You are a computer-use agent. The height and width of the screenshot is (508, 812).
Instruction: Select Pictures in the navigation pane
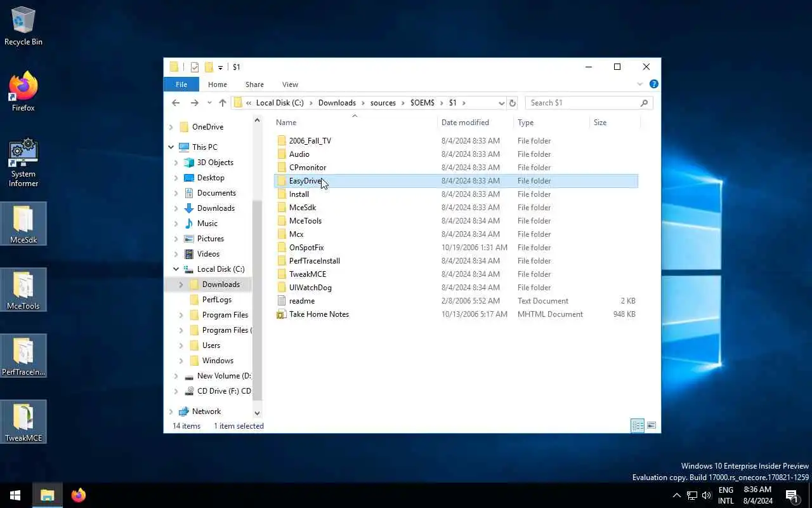[x=210, y=239]
